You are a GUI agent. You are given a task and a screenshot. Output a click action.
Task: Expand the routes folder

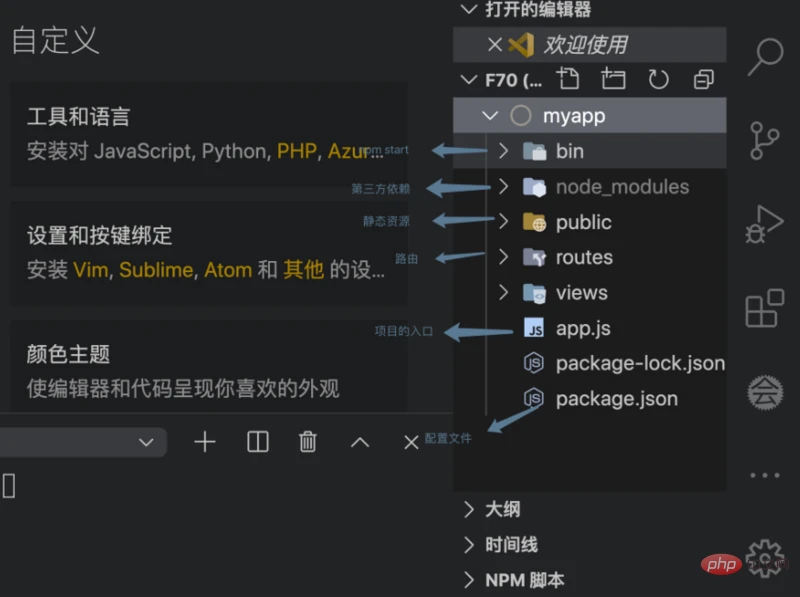click(x=584, y=257)
